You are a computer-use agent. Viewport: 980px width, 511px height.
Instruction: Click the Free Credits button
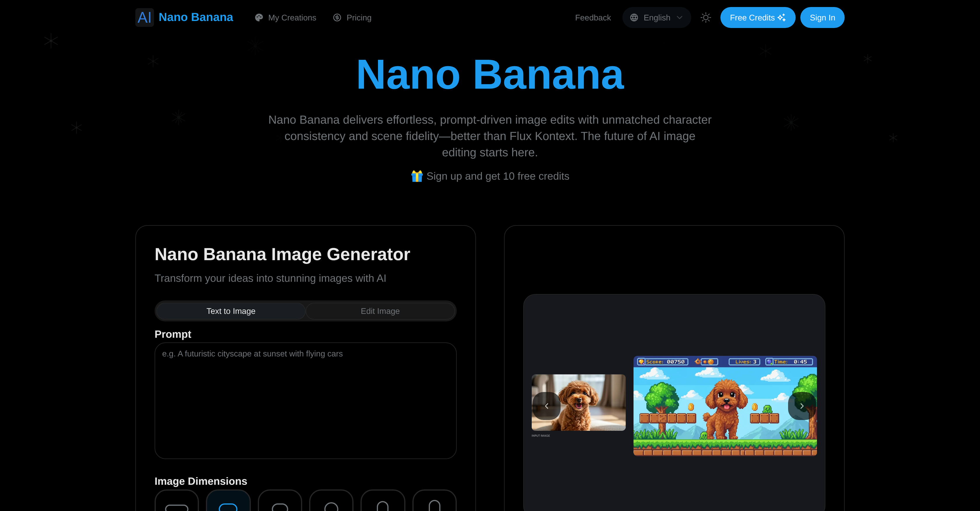pyautogui.click(x=757, y=17)
